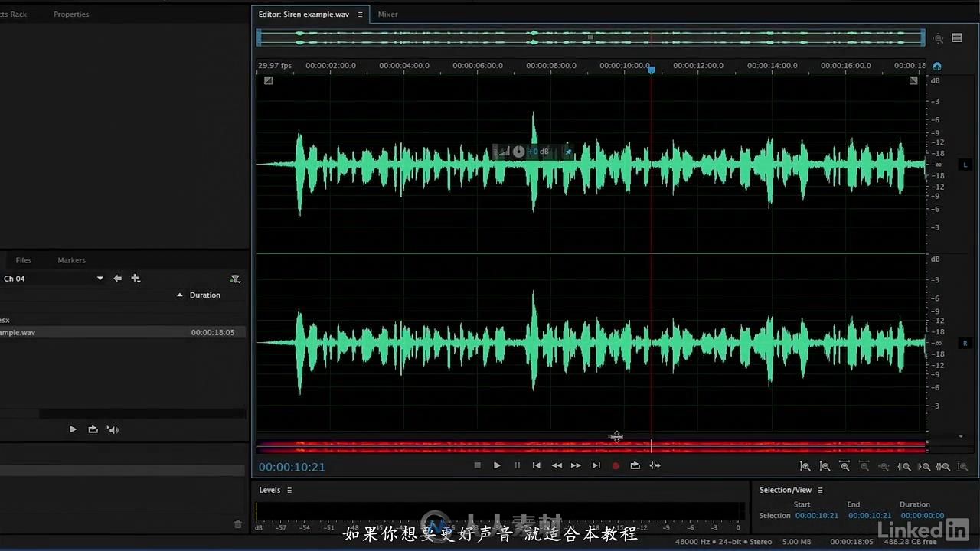Image resolution: width=980 pixels, height=551 pixels.
Task: Click the spectral preview divider handle
Action: [616, 436]
